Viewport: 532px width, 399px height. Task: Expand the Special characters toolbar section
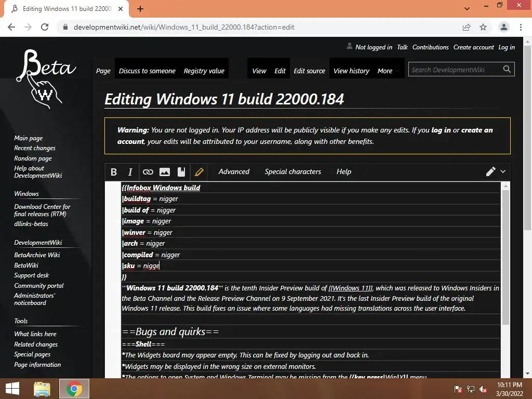(x=293, y=171)
